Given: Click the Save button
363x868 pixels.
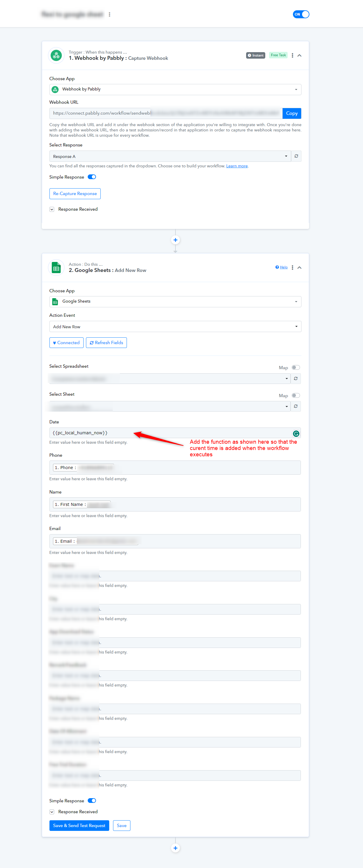Looking at the screenshot, I should tap(122, 826).
